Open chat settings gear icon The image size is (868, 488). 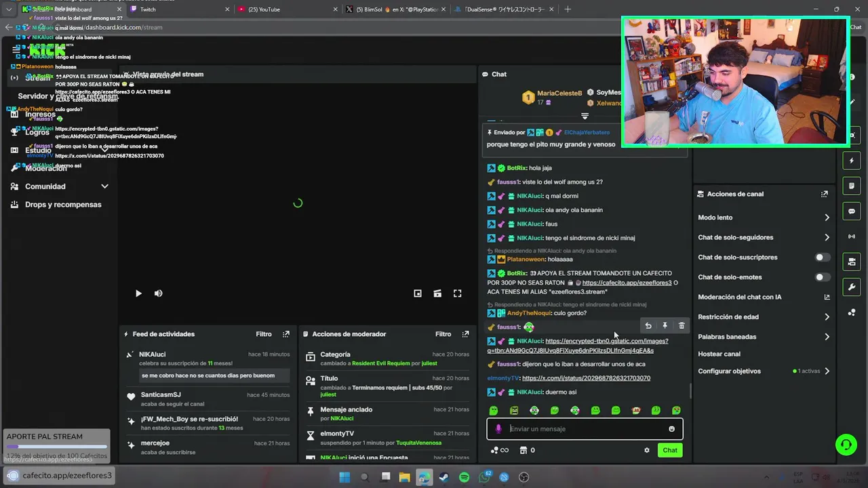(x=647, y=450)
